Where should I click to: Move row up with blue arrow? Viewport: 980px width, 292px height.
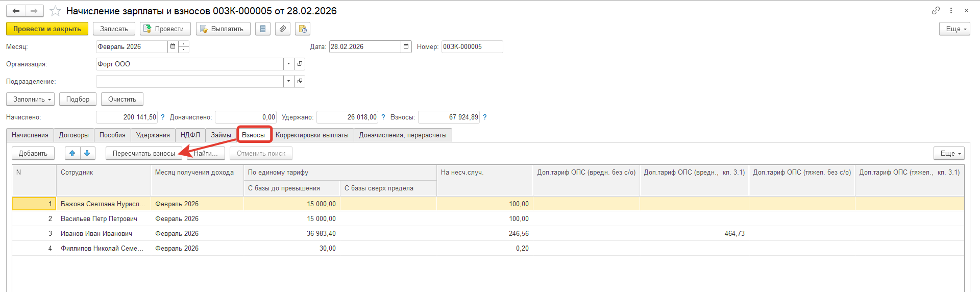[72, 153]
